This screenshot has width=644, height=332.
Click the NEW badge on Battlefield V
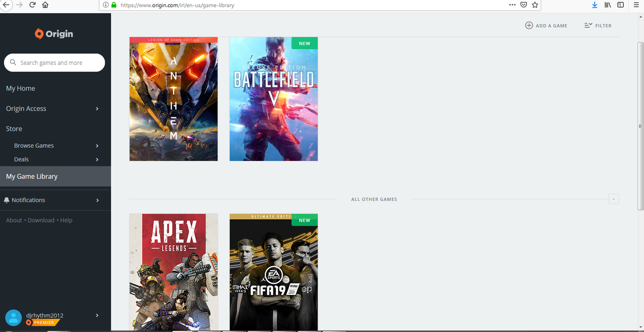[x=304, y=43]
